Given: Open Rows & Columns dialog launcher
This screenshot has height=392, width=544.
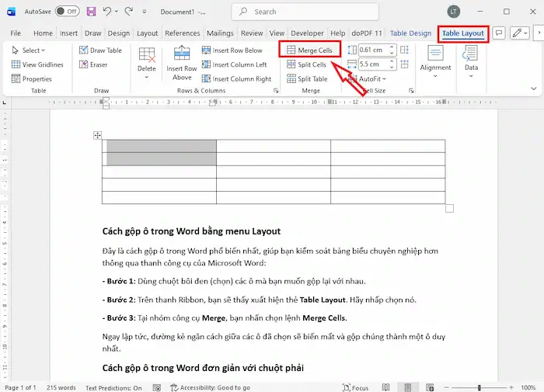Looking at the screenshot, I should [276, 91].
